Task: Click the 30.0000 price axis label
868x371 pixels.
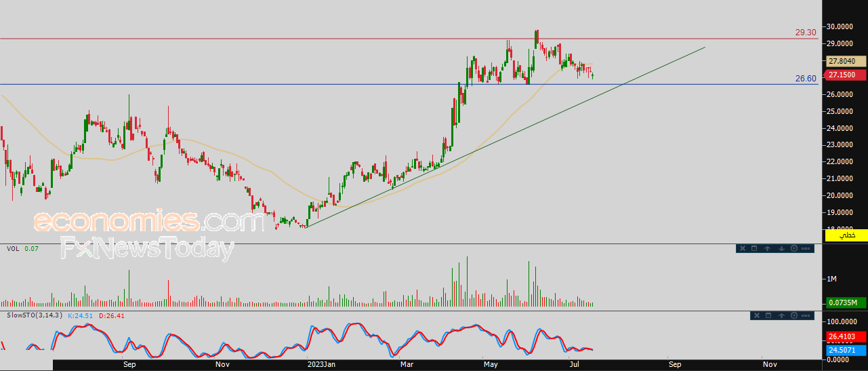Action: (838, 26)
